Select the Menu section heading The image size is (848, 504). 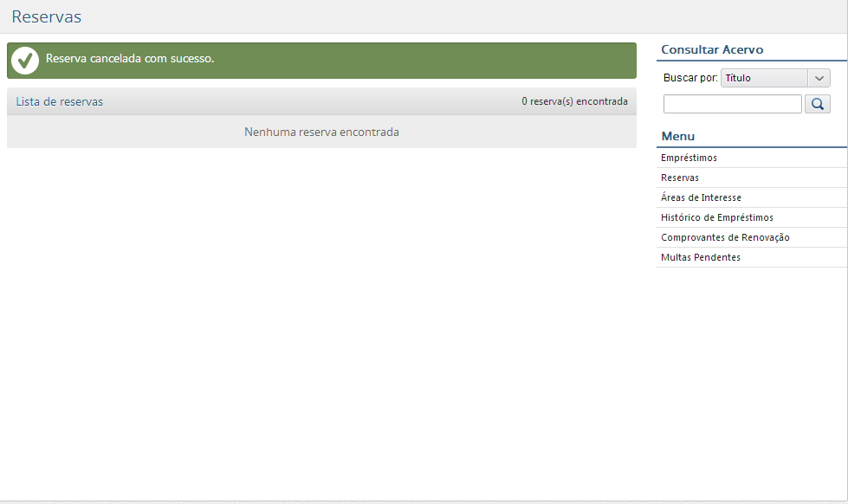tap(676, 136)
